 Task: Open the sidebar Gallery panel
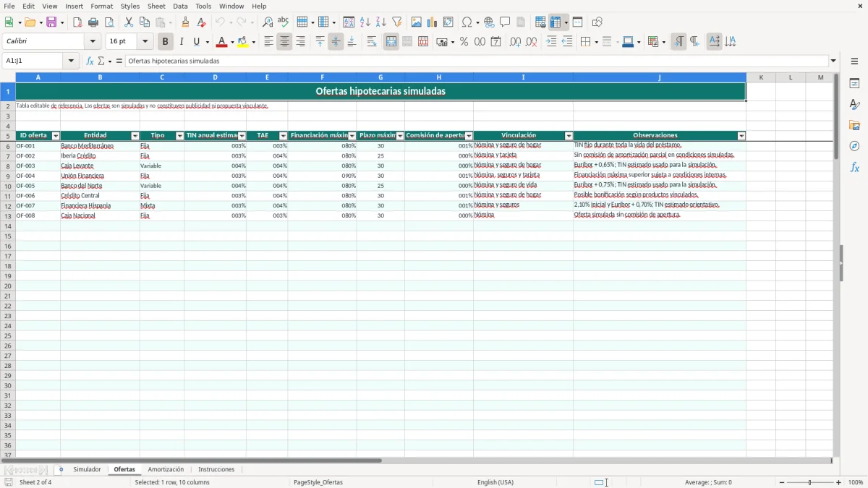(x=854, y=125)
